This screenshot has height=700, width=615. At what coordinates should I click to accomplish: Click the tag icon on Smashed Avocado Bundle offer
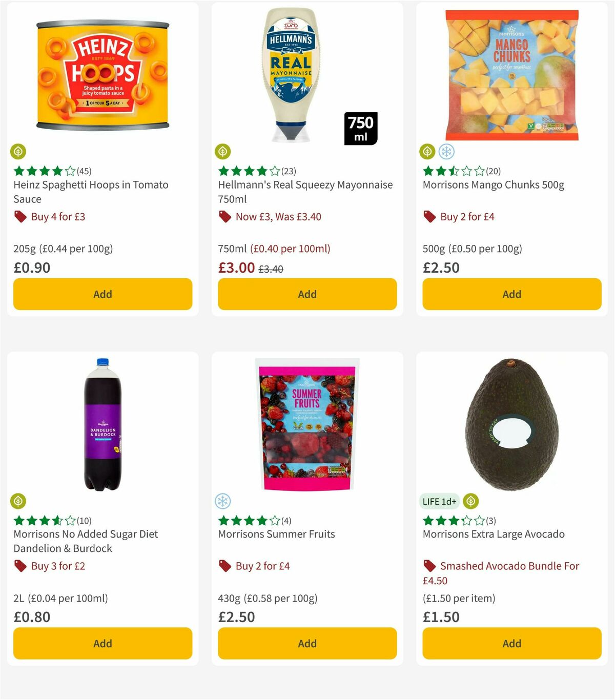pyautogui.click(x=429, y=566)
